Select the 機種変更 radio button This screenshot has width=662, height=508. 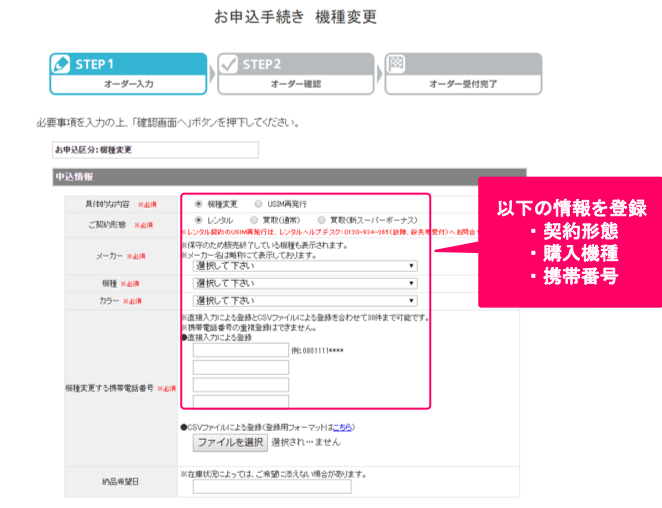199,202
